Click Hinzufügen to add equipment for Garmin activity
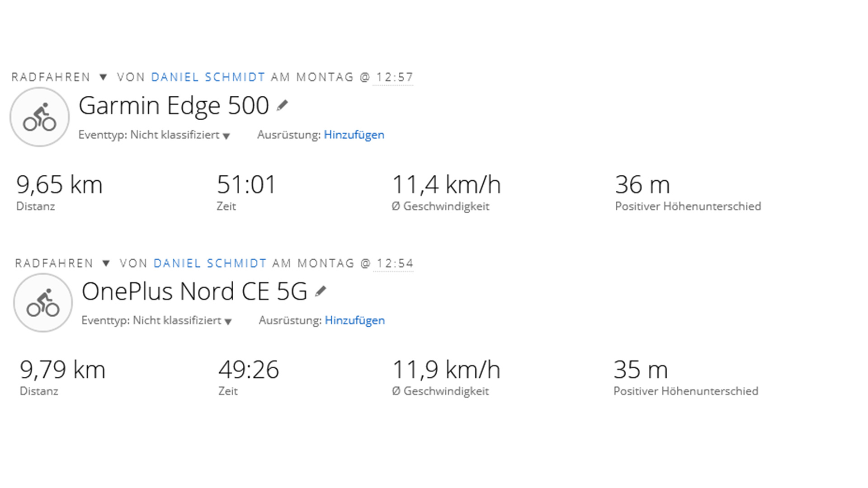The width and height of the screenshot is (868, 488). [x=354, y=135]
